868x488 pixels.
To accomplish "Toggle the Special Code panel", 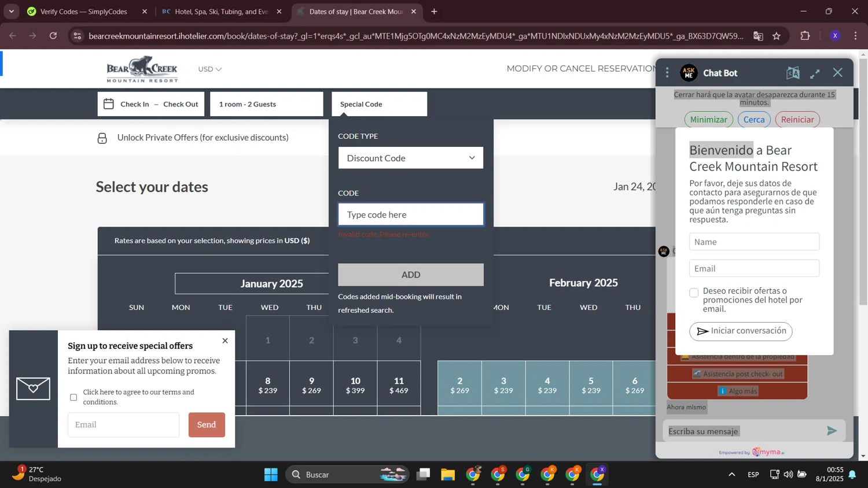I will pos(380,104).
